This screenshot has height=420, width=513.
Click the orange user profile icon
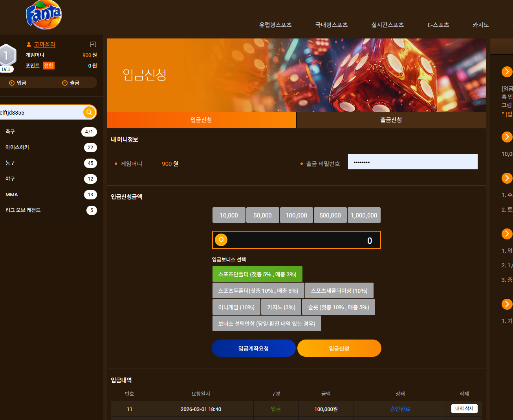tap(29, 44)
